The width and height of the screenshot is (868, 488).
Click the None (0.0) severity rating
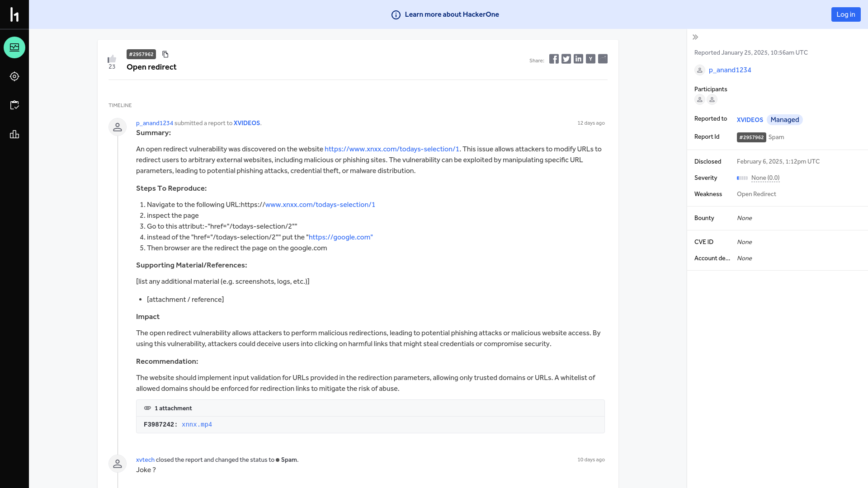[765, 178]
